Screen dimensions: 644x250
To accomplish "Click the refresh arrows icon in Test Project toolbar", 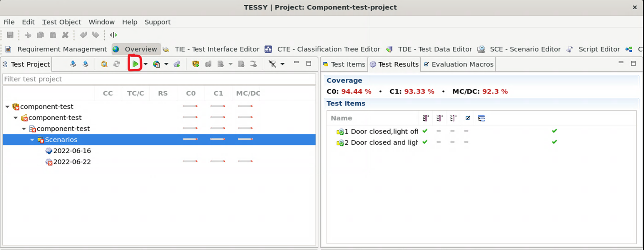I will click(x=117, y=64).
